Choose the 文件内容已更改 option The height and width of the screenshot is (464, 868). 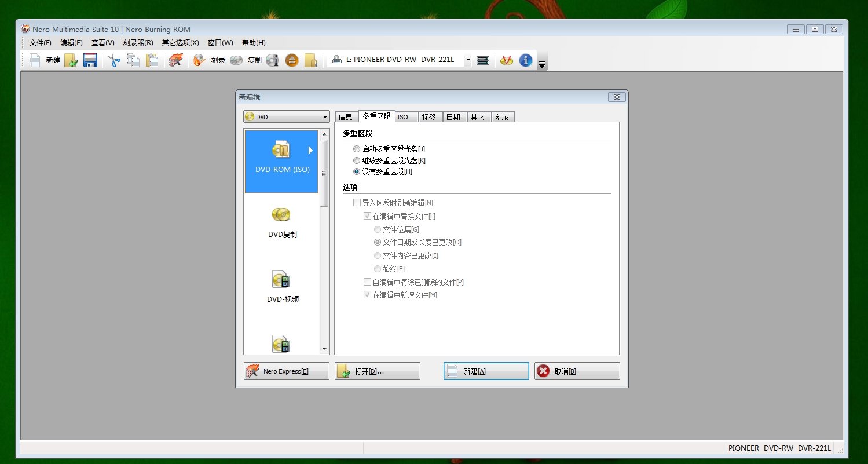378,255
